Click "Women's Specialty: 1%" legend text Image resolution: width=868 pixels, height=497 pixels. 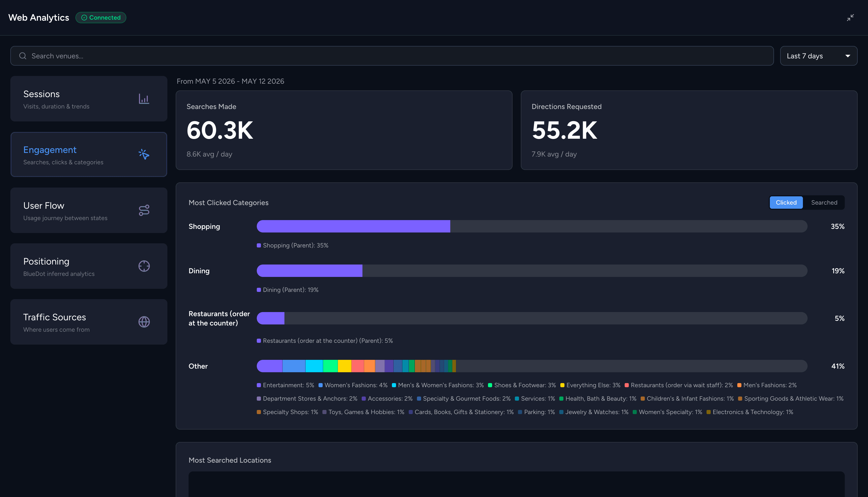tap(670, 412)
